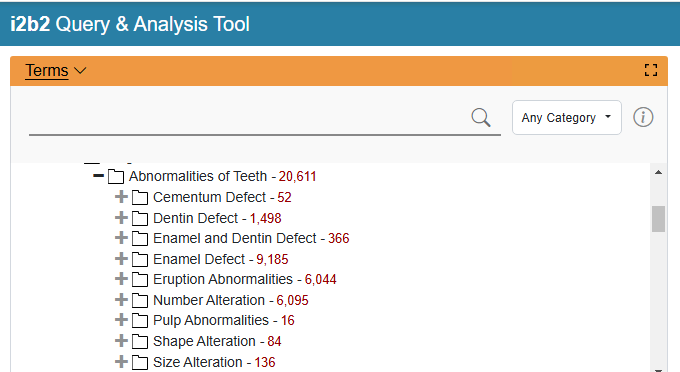680x372 pixels.
Task: Open the Terms panel menu
Action: click(x=56, y=71)
